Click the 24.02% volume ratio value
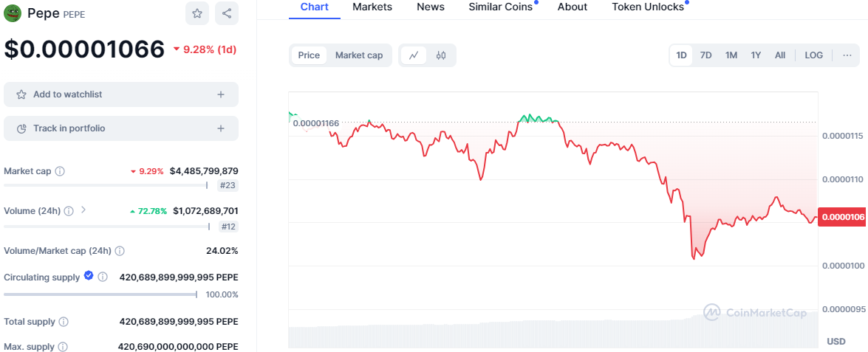The height and width of the screenshot is (352, 868). (x=222, y=251)
